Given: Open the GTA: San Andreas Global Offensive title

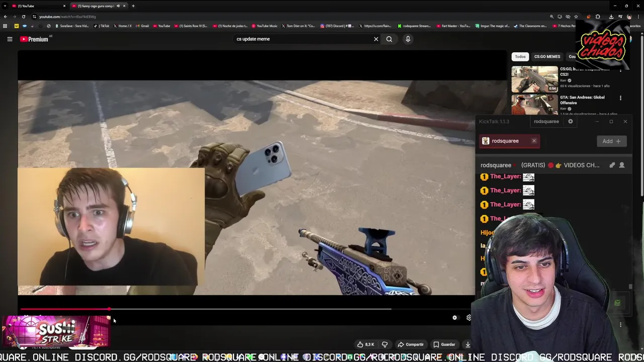Looking at the screenshot, I should click(x=582, y=100).
